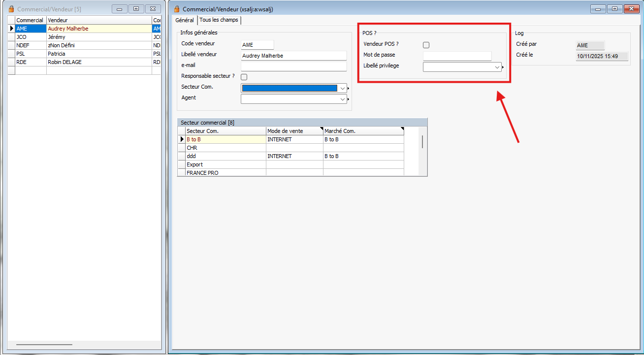Click the lock icon in the Commercial/Vendeur [5] title bar

[11, 9]
